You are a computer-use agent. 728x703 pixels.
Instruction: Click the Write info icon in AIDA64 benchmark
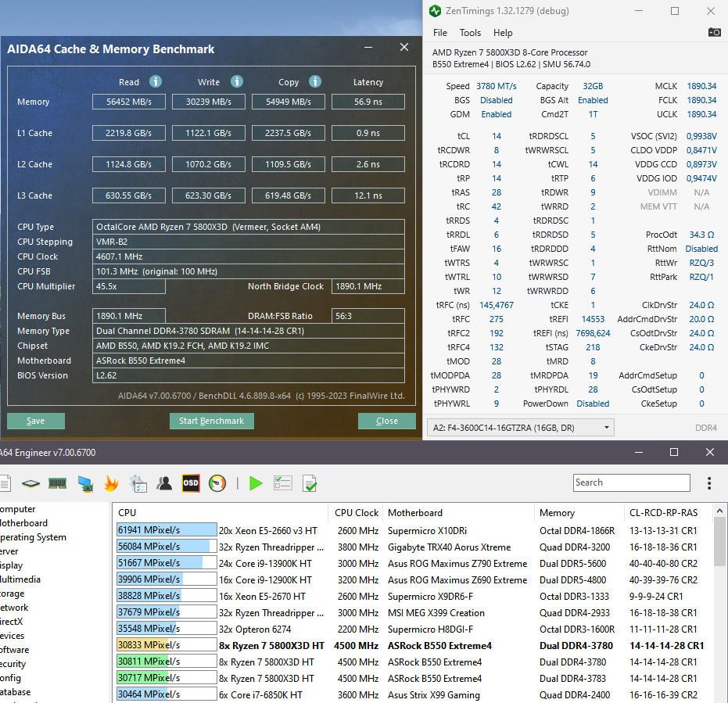click(237, 82)
